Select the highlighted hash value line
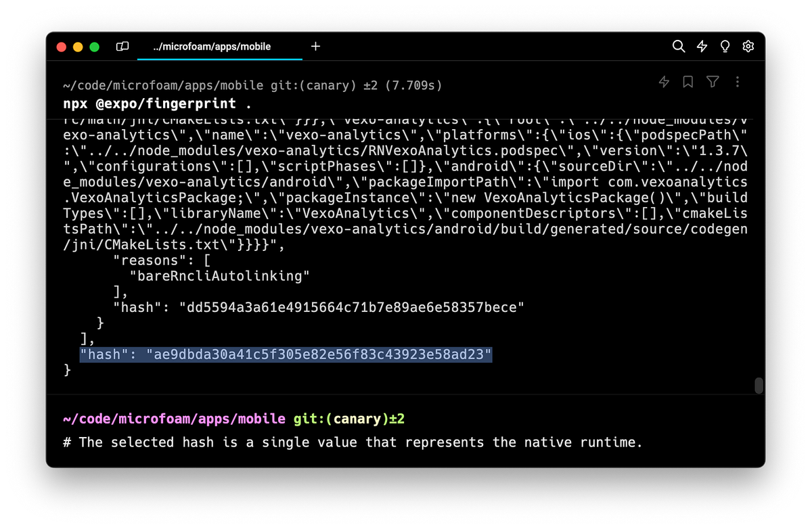 (x=286, y=353)
